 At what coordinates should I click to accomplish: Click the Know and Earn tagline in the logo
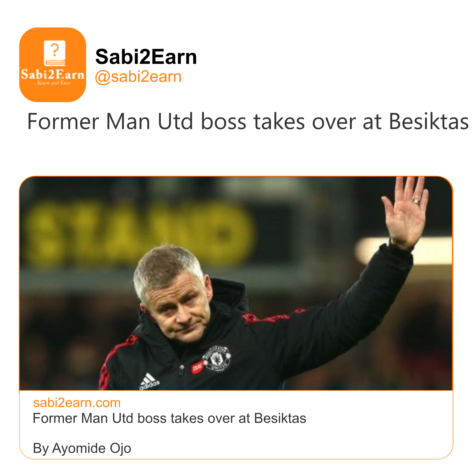pyautogui.click(x=53, y=83)
